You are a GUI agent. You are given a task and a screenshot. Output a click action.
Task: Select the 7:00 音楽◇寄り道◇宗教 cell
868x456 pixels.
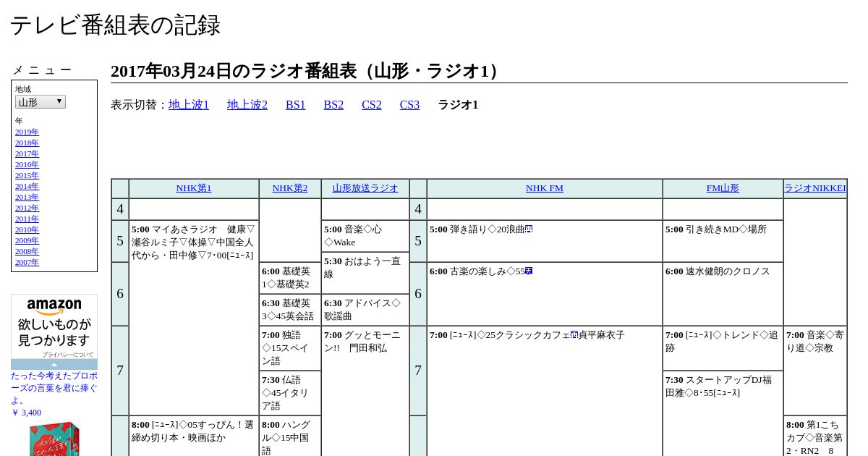click(x=815, y=371)
